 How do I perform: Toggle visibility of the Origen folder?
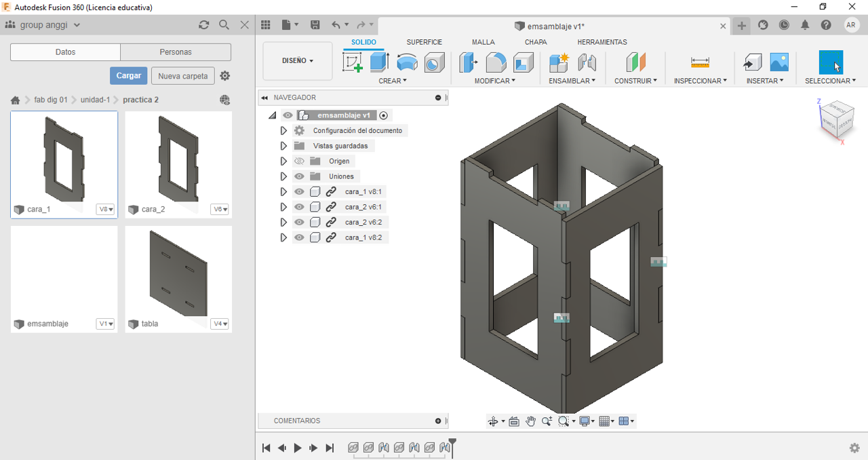point(299,161)
